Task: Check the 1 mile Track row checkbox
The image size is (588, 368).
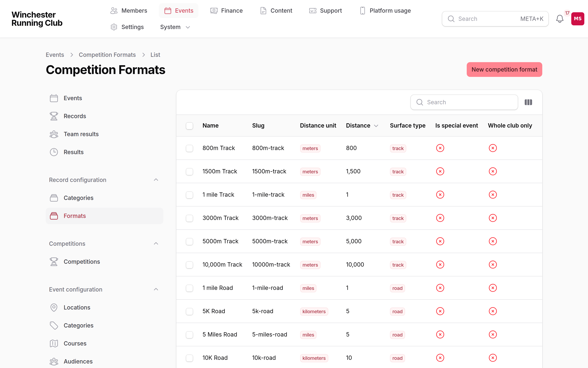Action: point(189,195)
